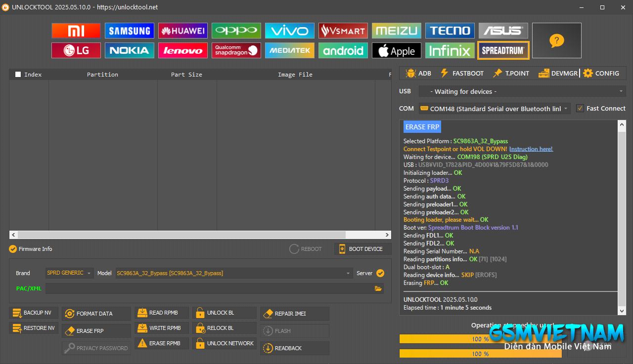This screenshot has width=633, height=364.
Task: Select the MediaTek platform icon
Action: (x=290, y=50)
